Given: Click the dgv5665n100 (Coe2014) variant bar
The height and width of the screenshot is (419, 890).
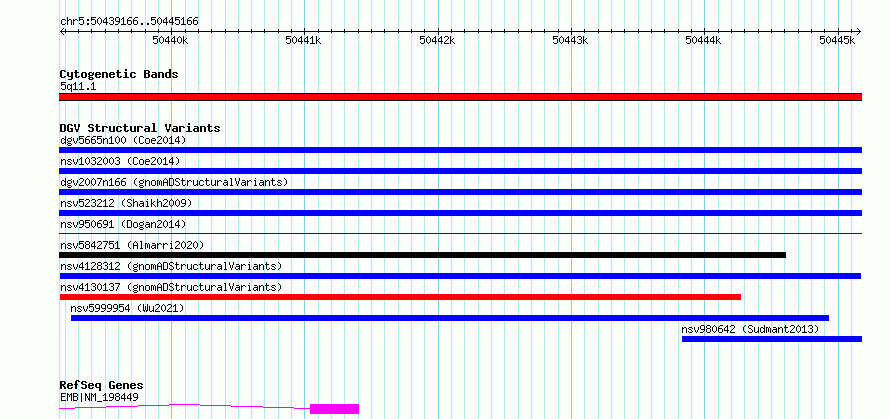Looking at the screenshot, I should [460, 150].
